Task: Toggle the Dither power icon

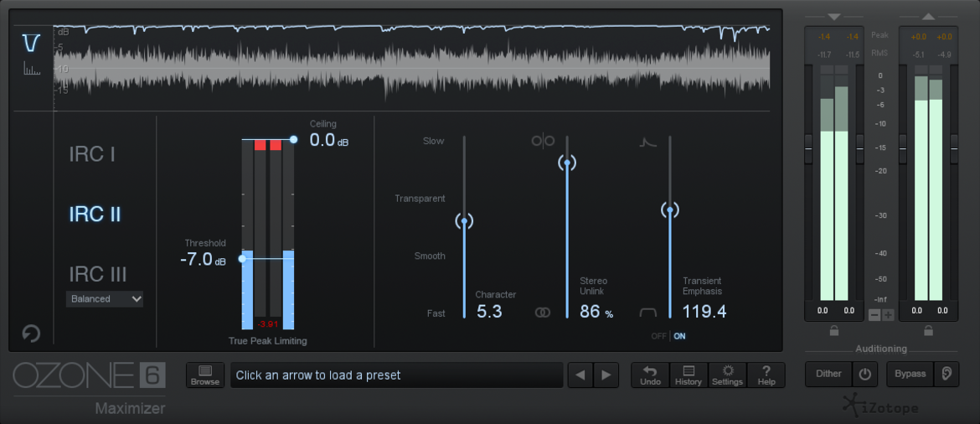Action: coord(865,374)
